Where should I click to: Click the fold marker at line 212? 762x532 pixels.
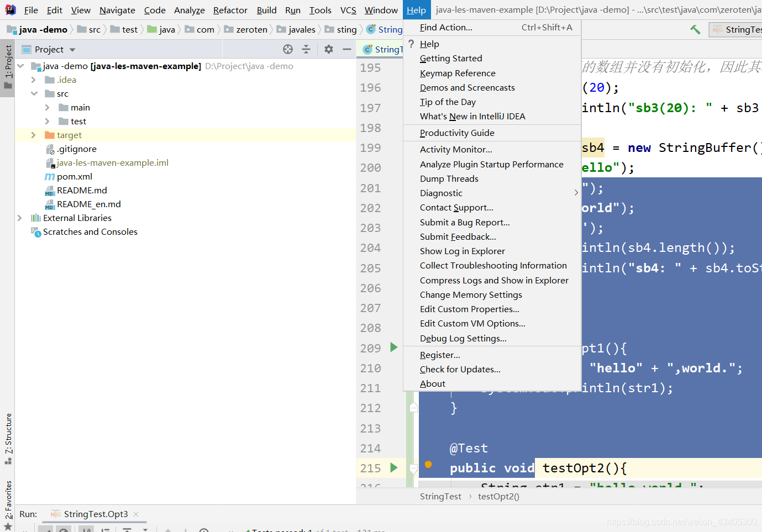[413, 408]
